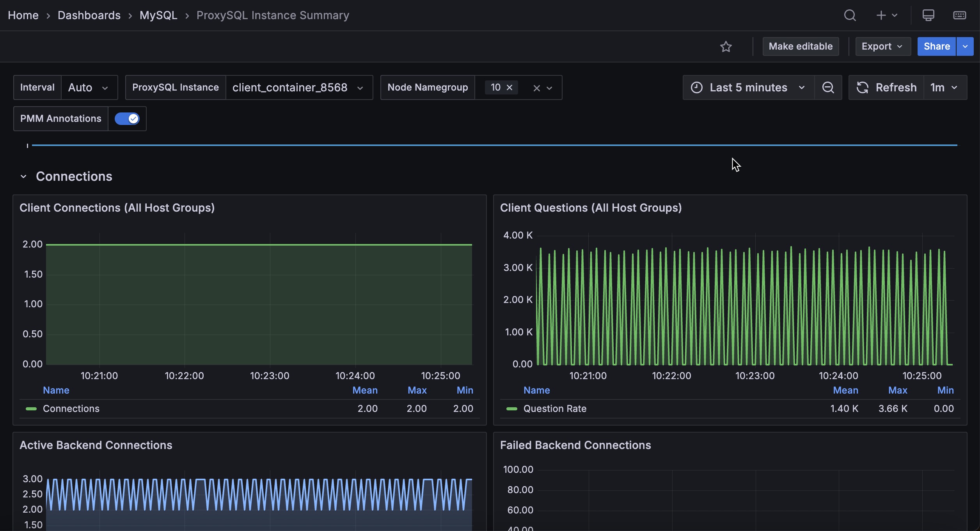980x531 pixels.
Task: Click the keyboard shortcuts icon
Action: tap(959, 15)
